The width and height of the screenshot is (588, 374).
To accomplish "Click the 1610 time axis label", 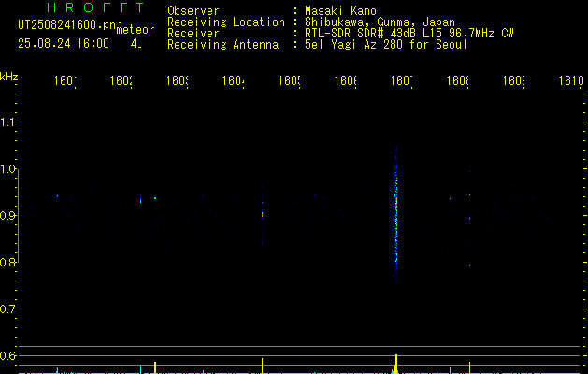I will coord(571,80).
